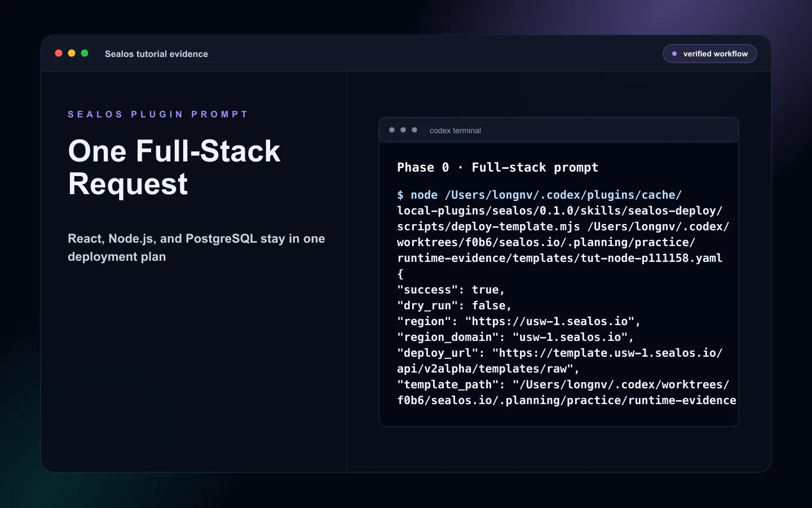Screen dimensions: 812x508
Task: Click the '$ node /Users/longnv/.codex/plugins/cache/' command line
Action: (539, 195)
